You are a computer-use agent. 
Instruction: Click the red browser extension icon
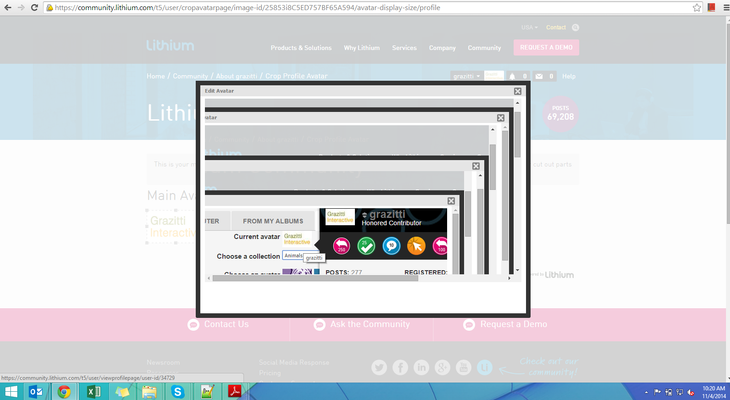pyautogui.click(x=711, y=7)
